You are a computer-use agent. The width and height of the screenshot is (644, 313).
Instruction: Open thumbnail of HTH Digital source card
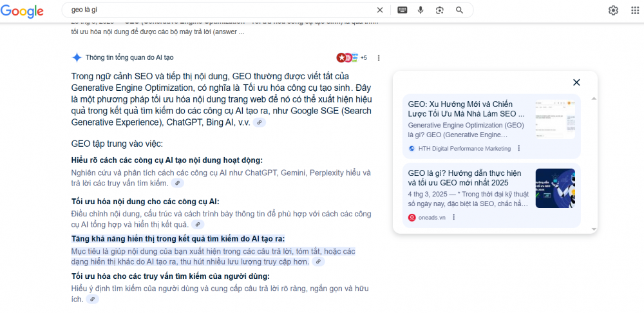[x=555, y=120]
